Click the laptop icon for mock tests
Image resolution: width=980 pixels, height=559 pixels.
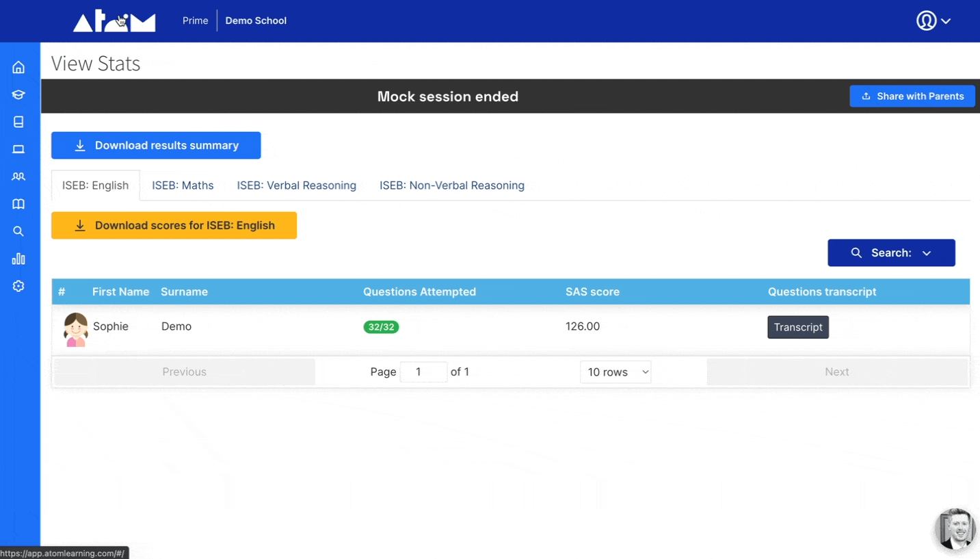coord(18,148)
